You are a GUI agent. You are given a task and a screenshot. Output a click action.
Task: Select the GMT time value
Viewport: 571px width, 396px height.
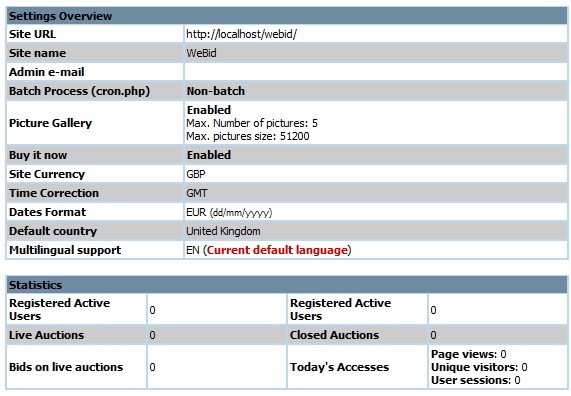[197, 193]
